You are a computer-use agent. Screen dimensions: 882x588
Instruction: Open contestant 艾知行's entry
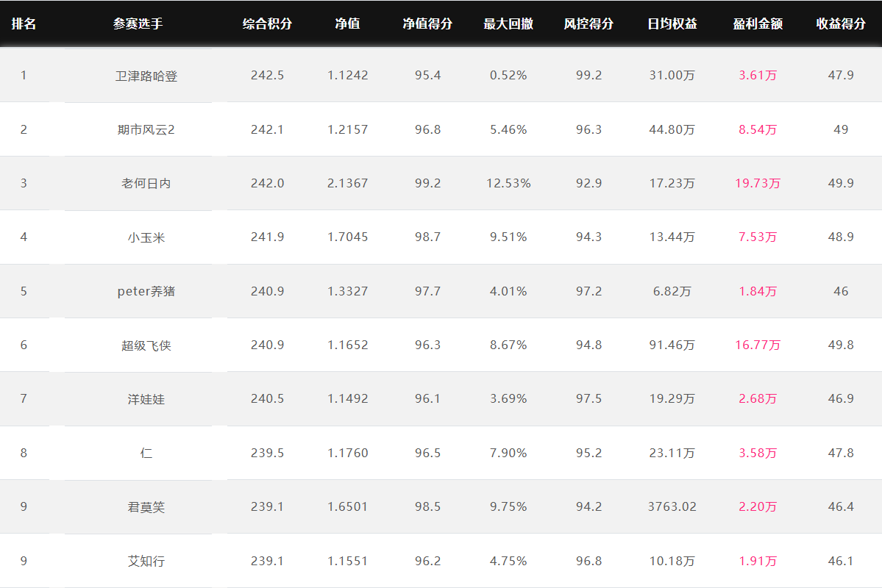click(x=146, y=561)
